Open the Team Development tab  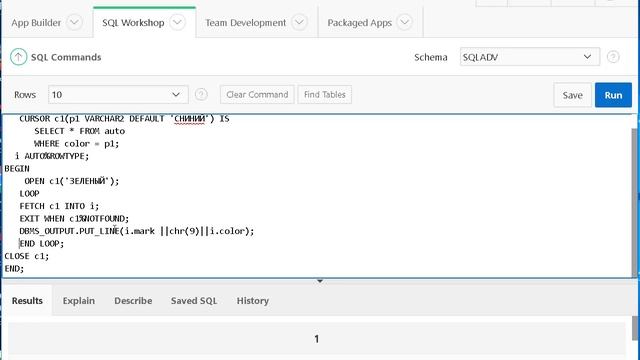(245, 23)
